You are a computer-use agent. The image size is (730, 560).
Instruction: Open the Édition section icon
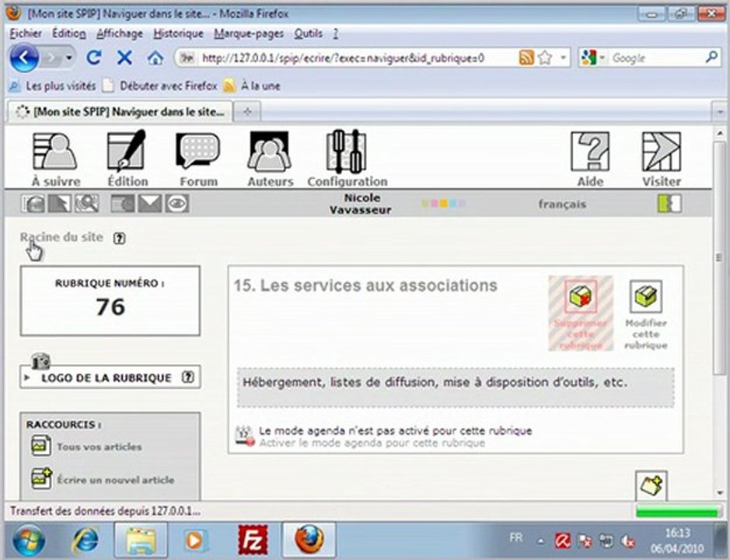click(127, 152)
